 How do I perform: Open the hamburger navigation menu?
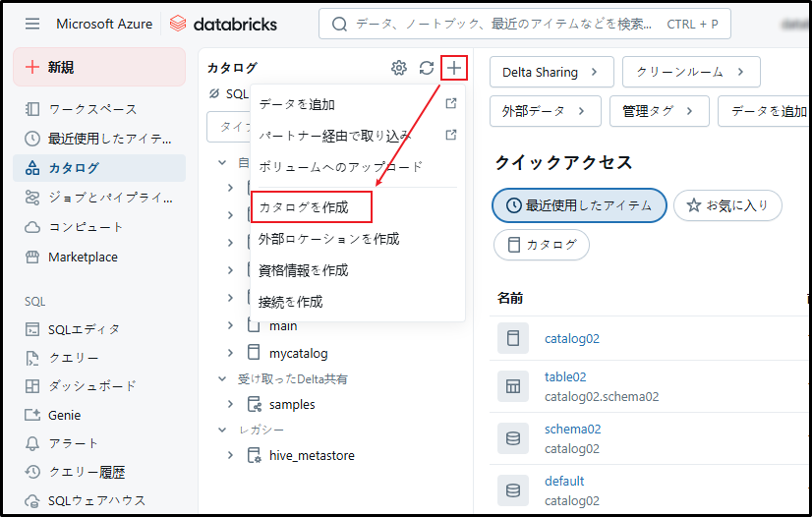click(x=32, y=24)
